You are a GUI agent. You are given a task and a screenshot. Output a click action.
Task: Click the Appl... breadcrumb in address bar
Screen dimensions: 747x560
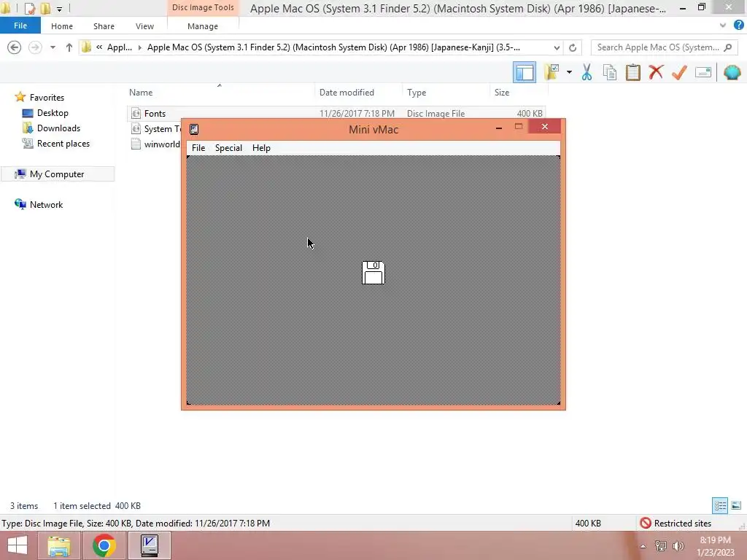[x=119, y=47]
